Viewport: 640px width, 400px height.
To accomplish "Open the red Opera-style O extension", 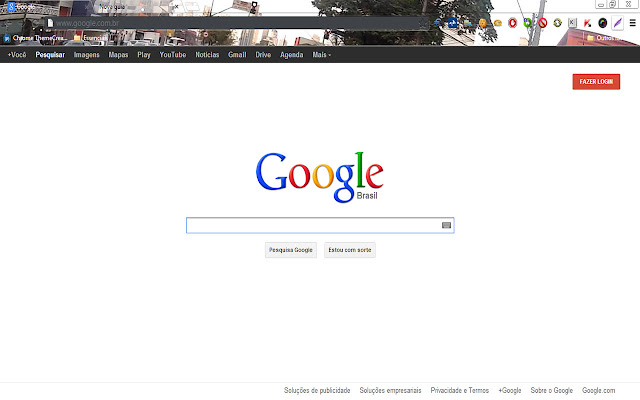I will 513,23.
